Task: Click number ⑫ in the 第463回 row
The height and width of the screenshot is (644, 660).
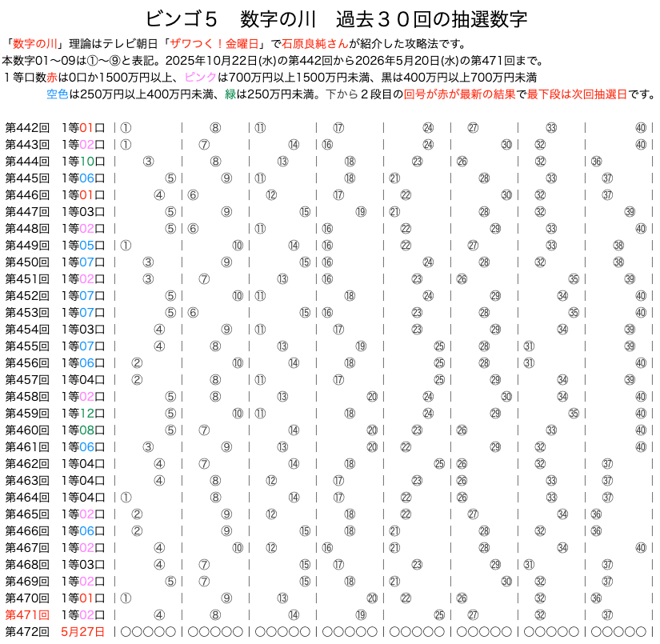Action: point(271,481)
